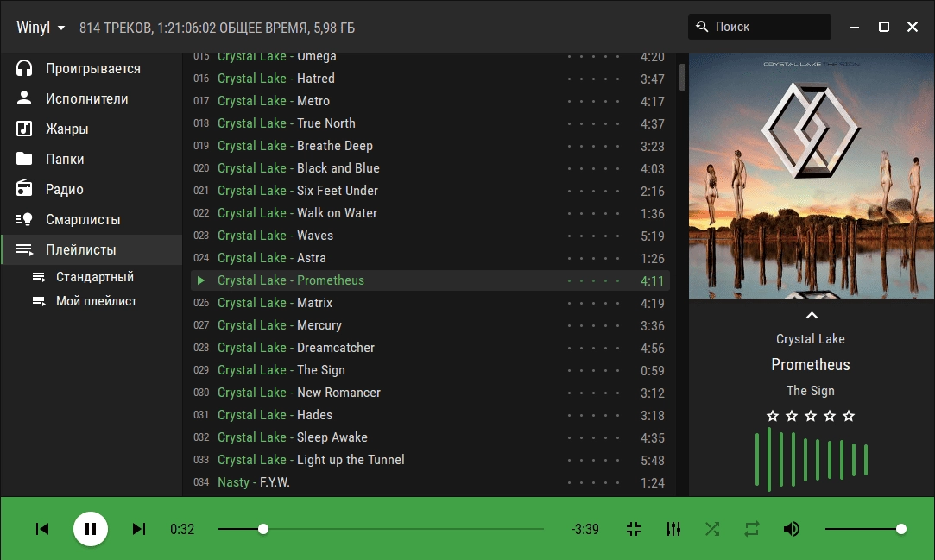Click the list icon beside Мой плейлист

tap(39, 301)
